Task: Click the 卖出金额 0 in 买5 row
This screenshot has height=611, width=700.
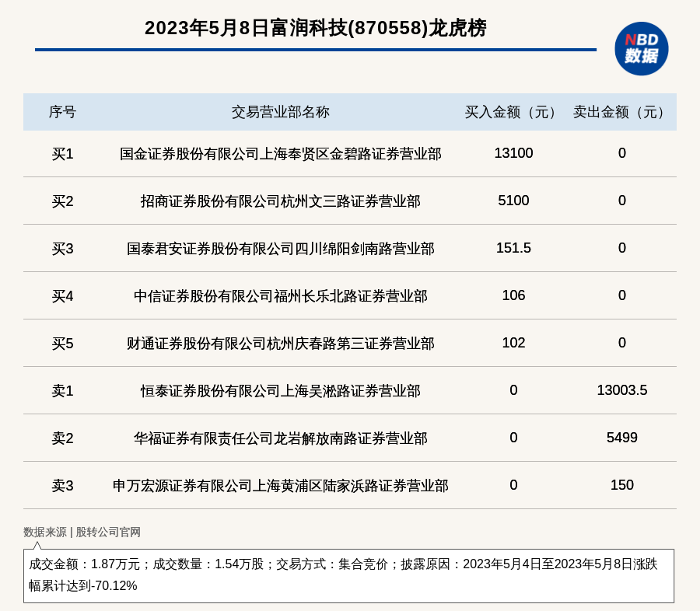Action: (x=622, y=342)
